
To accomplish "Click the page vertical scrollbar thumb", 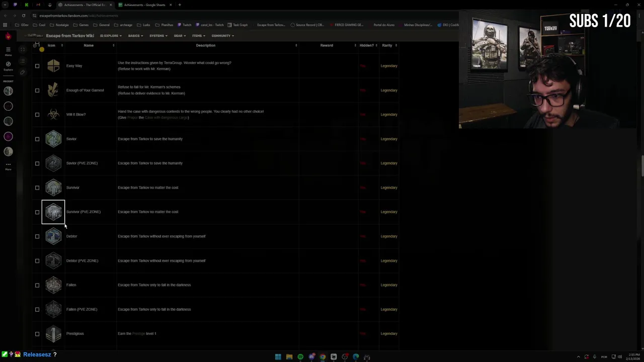I will 642,166.
